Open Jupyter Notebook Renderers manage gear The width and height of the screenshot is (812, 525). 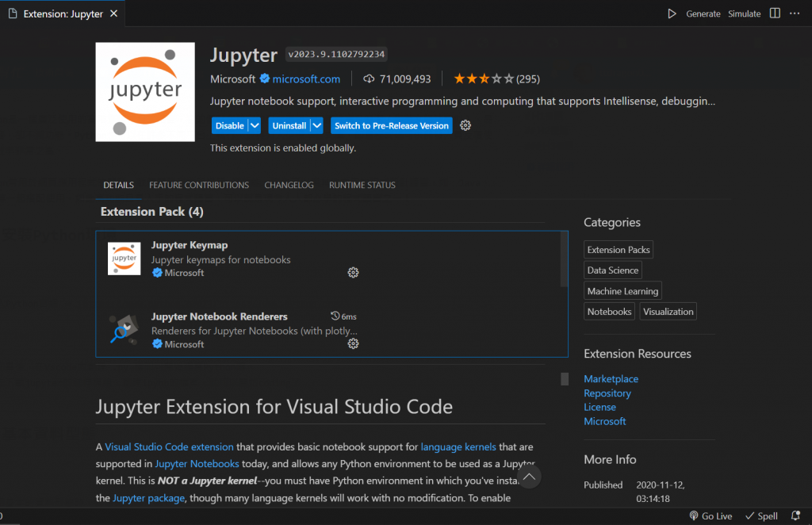click(353, 343)
